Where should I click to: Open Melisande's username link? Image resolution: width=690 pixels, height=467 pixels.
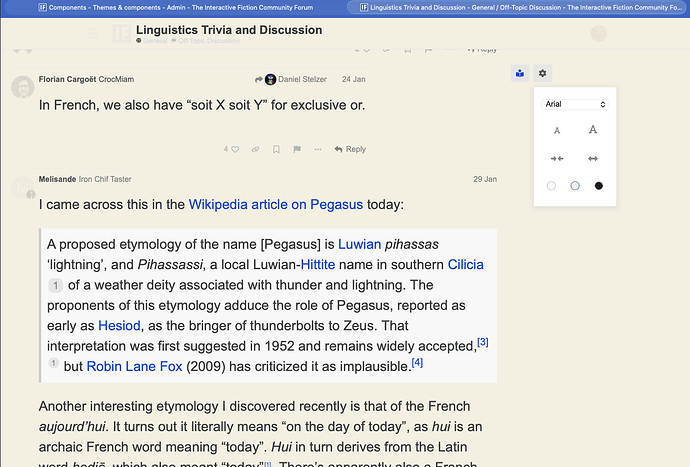click(x=57, y=179)
